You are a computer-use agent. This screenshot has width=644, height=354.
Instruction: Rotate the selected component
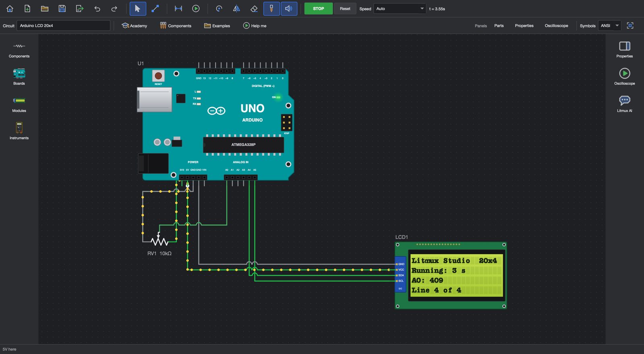click(219, 8)
